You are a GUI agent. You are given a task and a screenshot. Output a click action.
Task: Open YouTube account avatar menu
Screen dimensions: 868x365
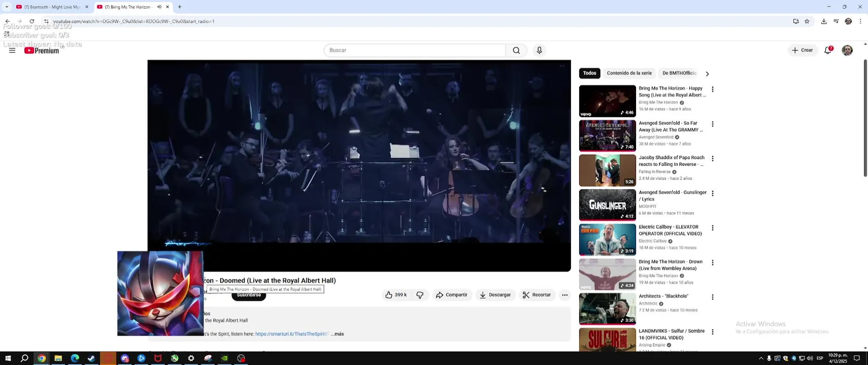pyautogui.click(x=847, y=50)
